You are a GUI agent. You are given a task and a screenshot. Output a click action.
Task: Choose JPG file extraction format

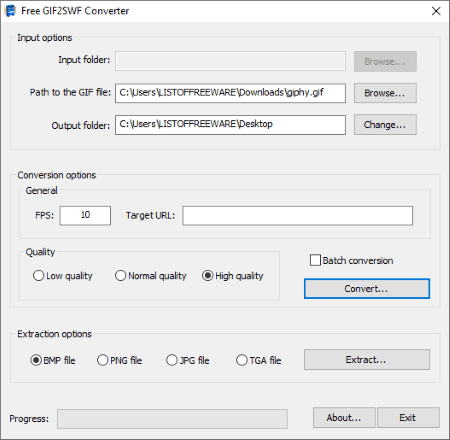click(x=188, y=360)
